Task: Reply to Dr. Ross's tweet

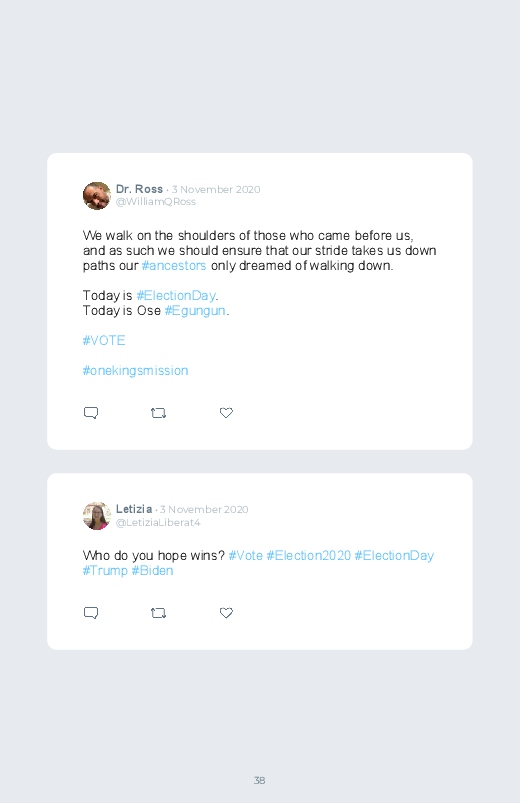Action: tap(91, 413)
